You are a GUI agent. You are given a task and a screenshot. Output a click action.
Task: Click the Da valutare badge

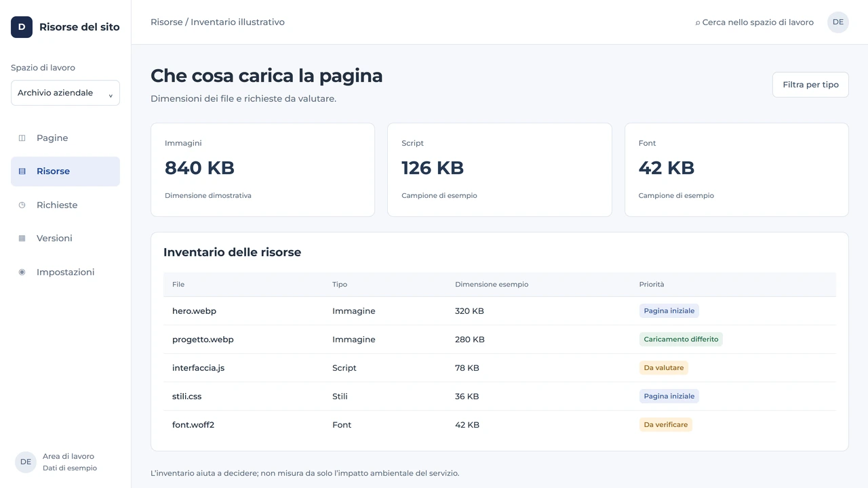point(664,368)
